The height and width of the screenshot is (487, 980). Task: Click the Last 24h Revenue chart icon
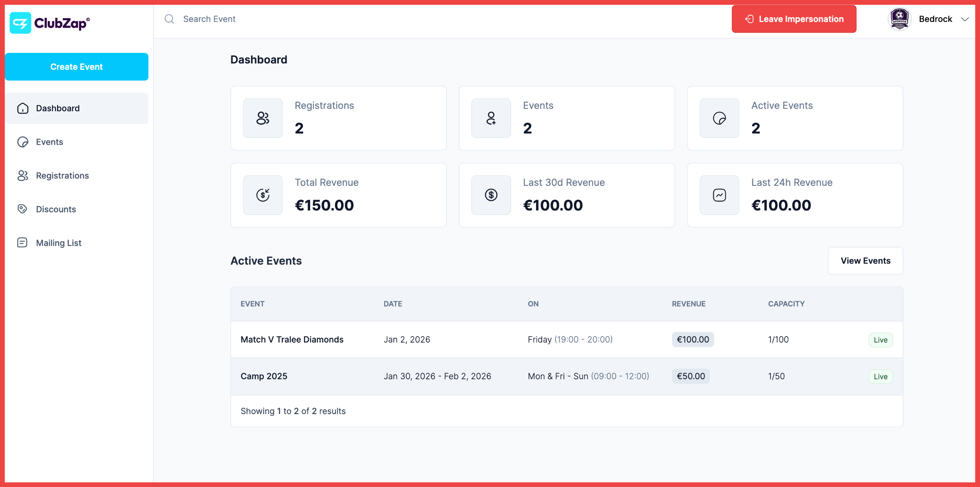pyautogui.click(x=719, y=195)
